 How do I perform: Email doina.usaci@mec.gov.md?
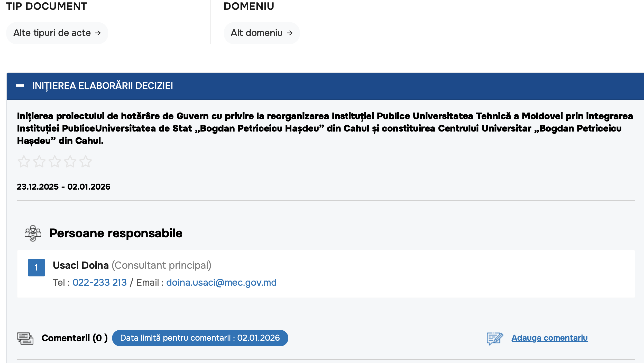(221, 283)
